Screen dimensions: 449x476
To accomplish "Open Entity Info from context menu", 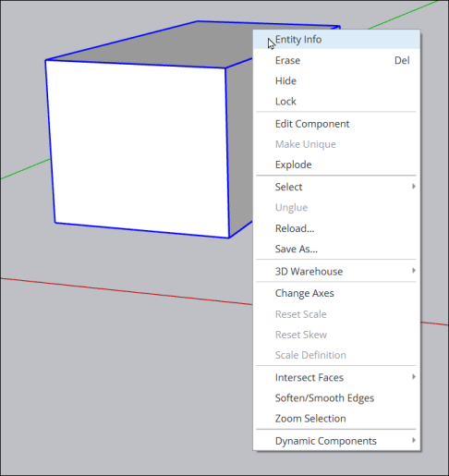I will 336,40.
